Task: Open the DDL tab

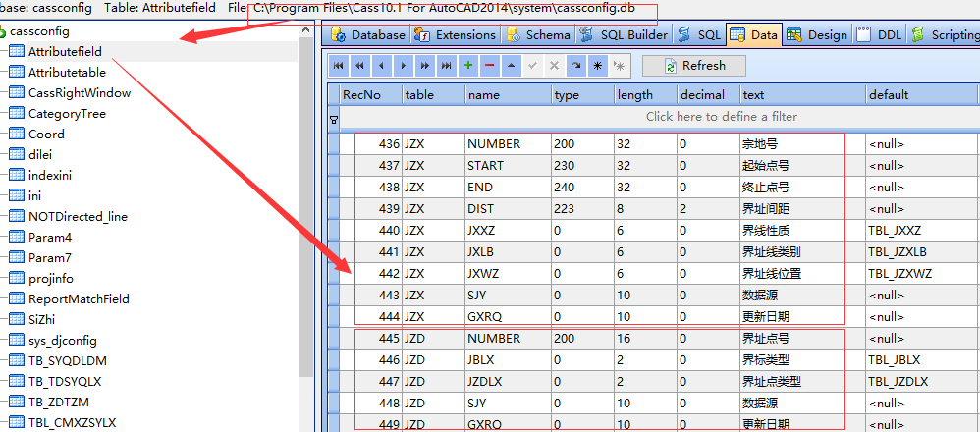Action: (x=880, y=35)
